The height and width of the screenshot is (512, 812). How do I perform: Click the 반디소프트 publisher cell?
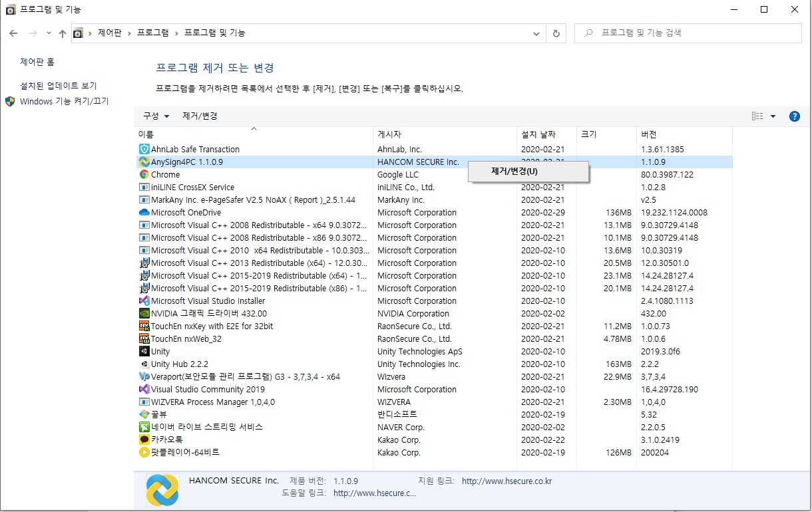click(x=397, y=415)
